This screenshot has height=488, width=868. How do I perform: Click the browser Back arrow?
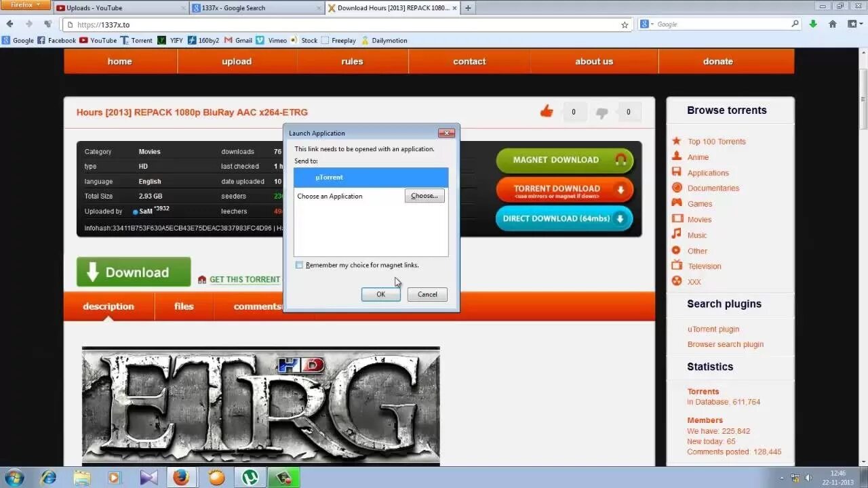[x=9, y=24]
